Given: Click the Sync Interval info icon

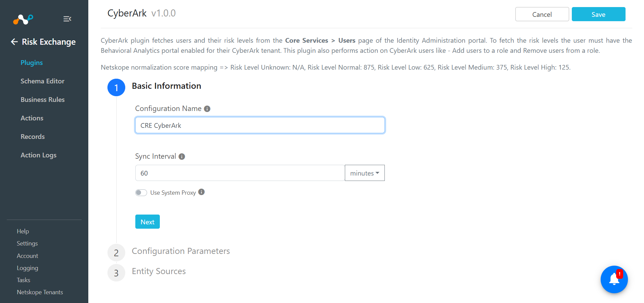Looking at the screenshot, I should (x=182, y=156).
